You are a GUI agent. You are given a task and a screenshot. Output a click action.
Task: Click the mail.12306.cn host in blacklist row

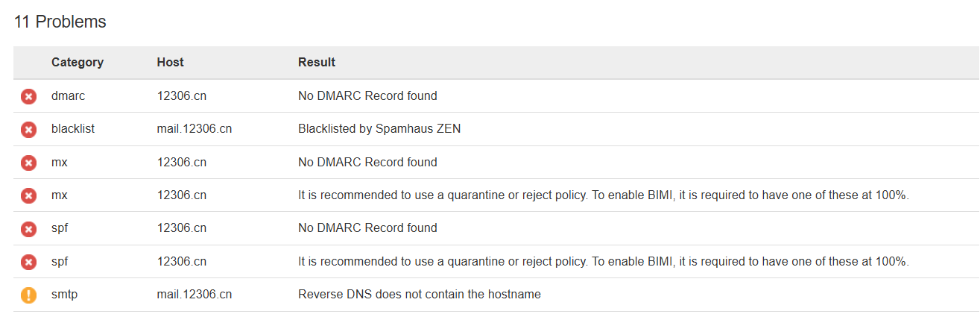tap(195, 129)
